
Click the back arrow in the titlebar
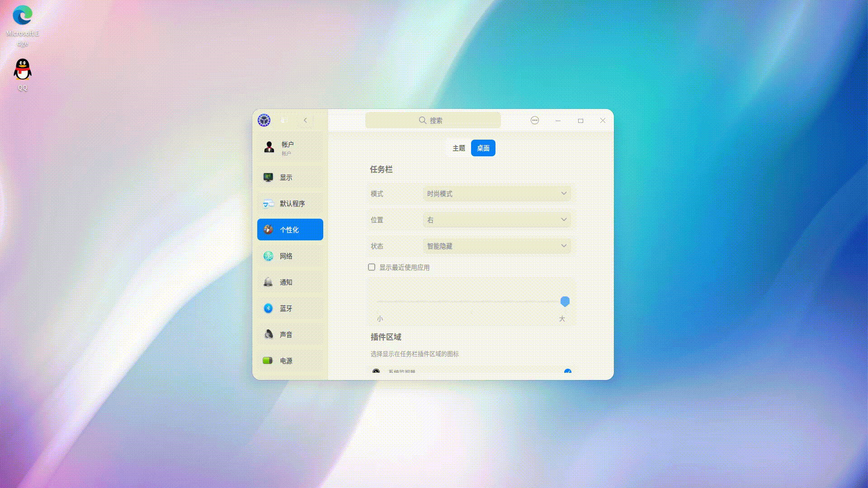[306, 121]
